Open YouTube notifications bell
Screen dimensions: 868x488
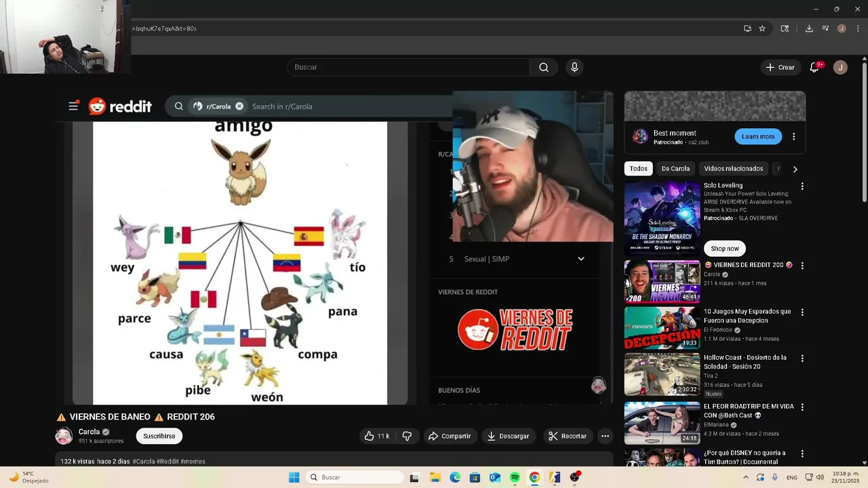pyautogui.click(x=814, y=67)
